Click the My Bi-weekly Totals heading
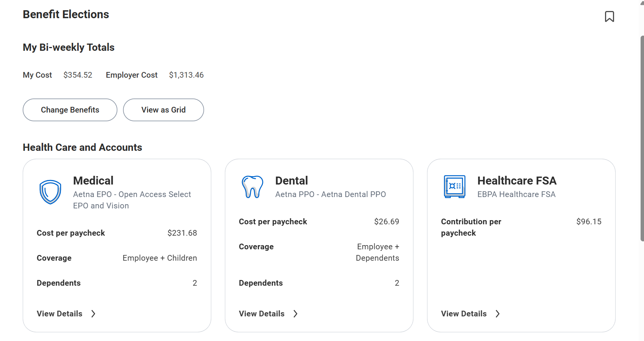 click(x=69, y=47)
